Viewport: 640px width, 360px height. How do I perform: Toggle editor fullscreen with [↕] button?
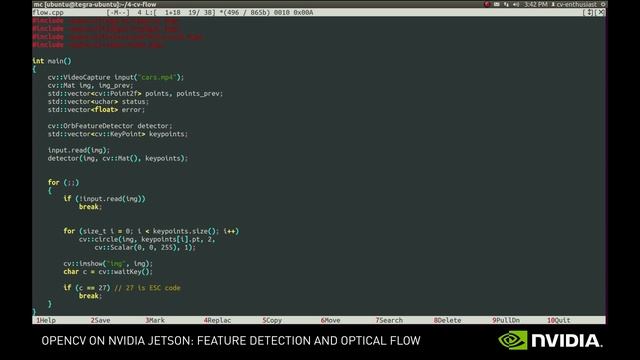[x=589, y=13]
